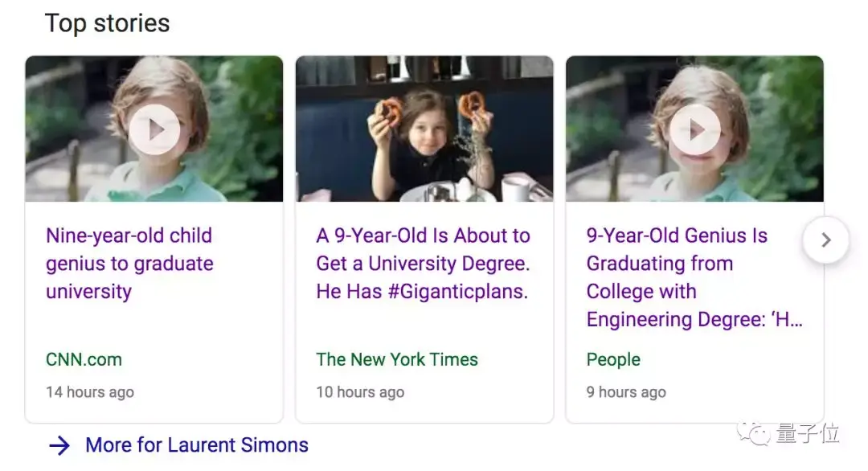
Task: Play the CNN story video
Action: tap(154, 129)
